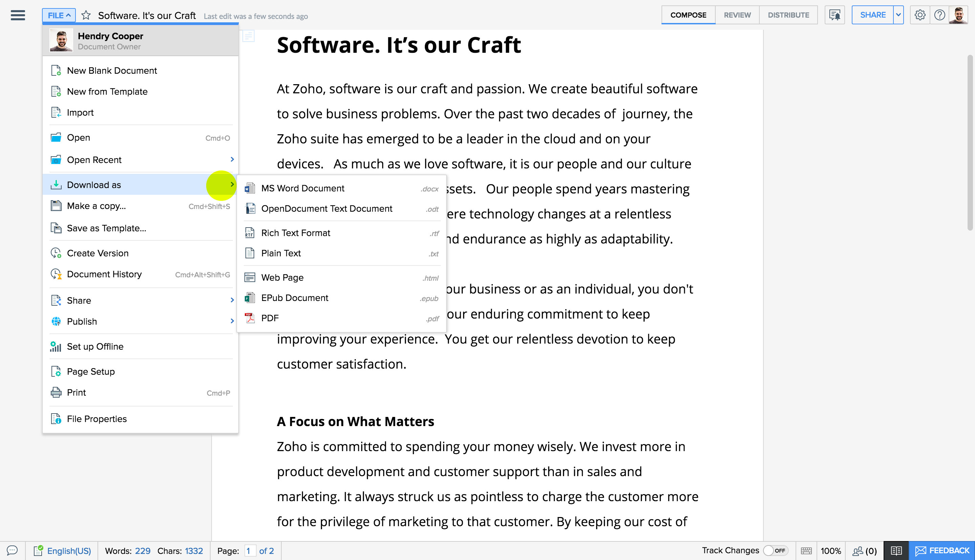
Task: Click the help question mark icon
Action: click(x=939, y=15)
